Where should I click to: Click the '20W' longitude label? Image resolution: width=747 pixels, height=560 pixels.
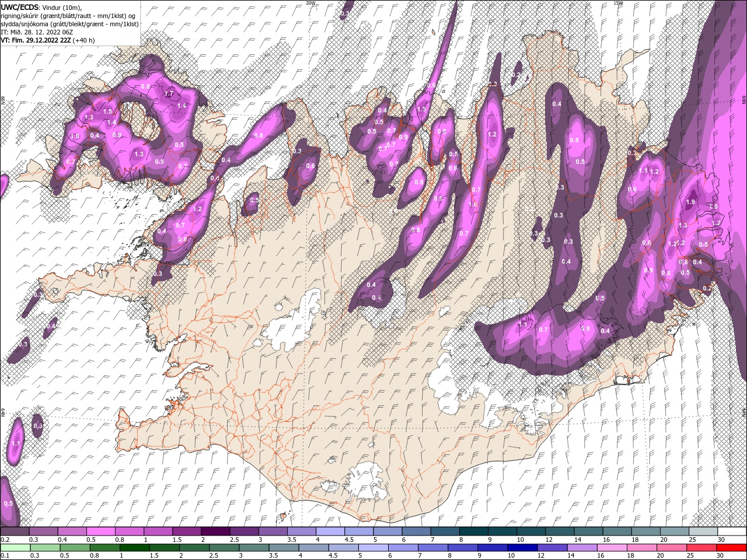[x=311, y=3]
